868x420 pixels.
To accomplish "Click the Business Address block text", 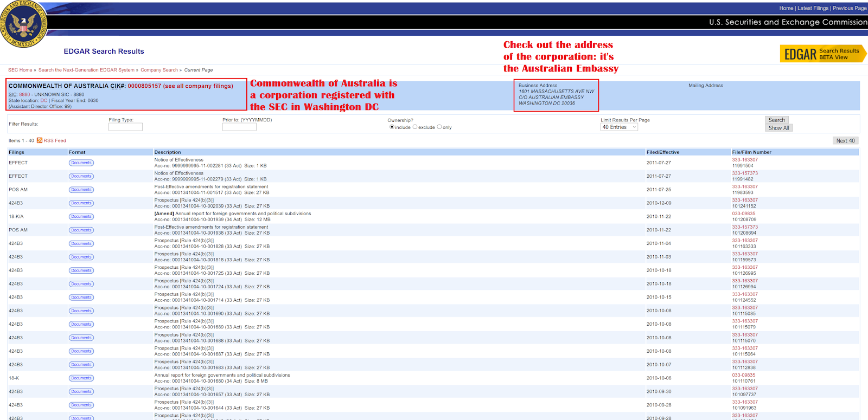I will click(x=556, y=94).
